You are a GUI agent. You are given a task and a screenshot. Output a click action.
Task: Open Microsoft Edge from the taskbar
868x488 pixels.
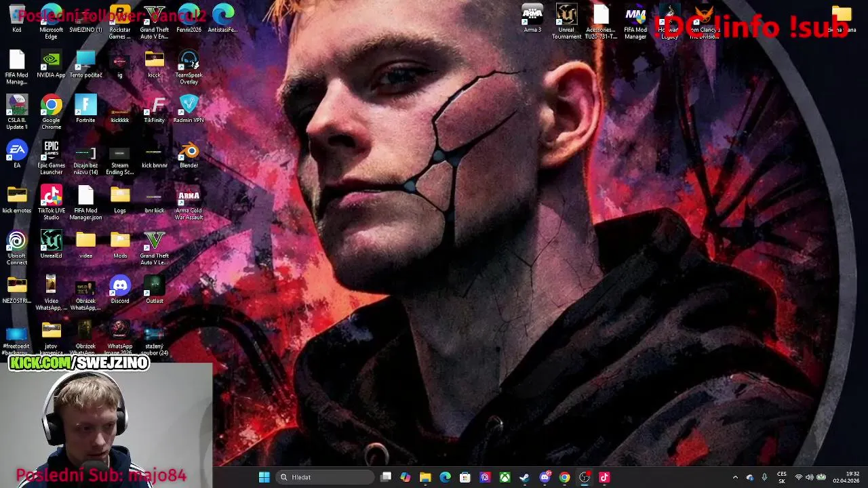(x=445, y=477)
